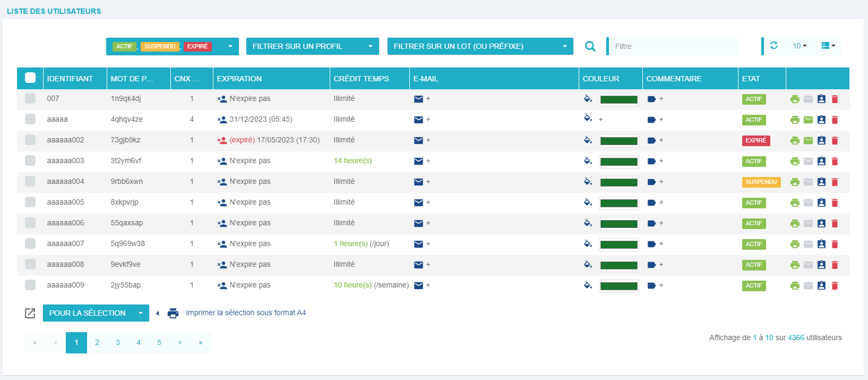This screenshot has width=868, height=380.
Task: Sort by the Identifiant column header
Action: [70, 79]
